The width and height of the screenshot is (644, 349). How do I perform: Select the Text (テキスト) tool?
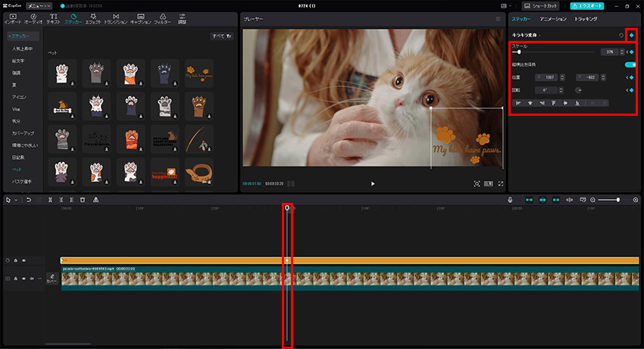point(54,17)
